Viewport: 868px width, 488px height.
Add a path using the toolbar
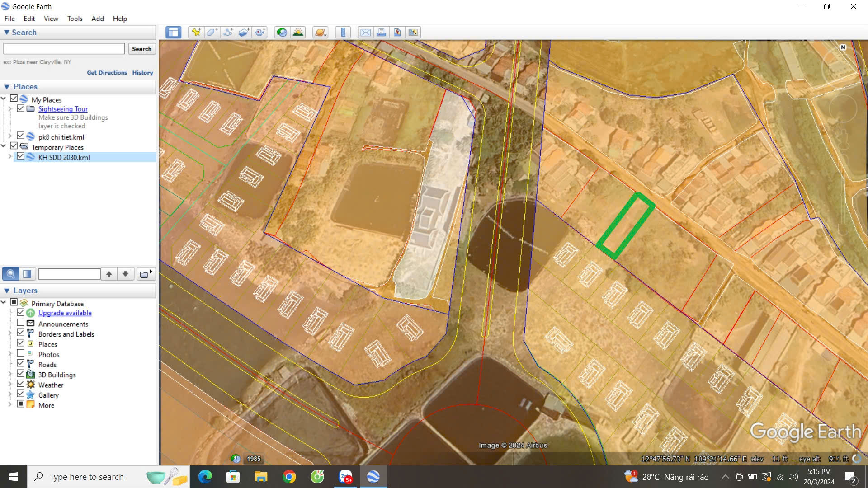(228, 32)
